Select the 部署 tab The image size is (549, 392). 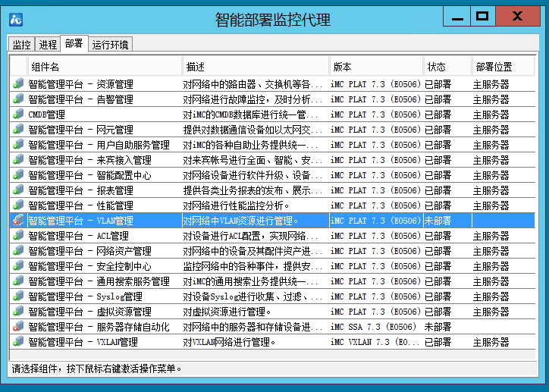point(74,44)
